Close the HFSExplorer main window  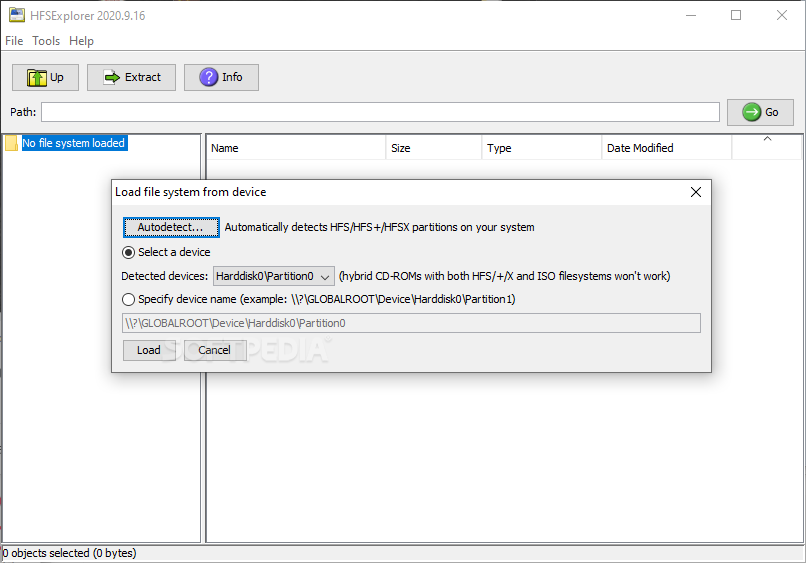[782, 15]
